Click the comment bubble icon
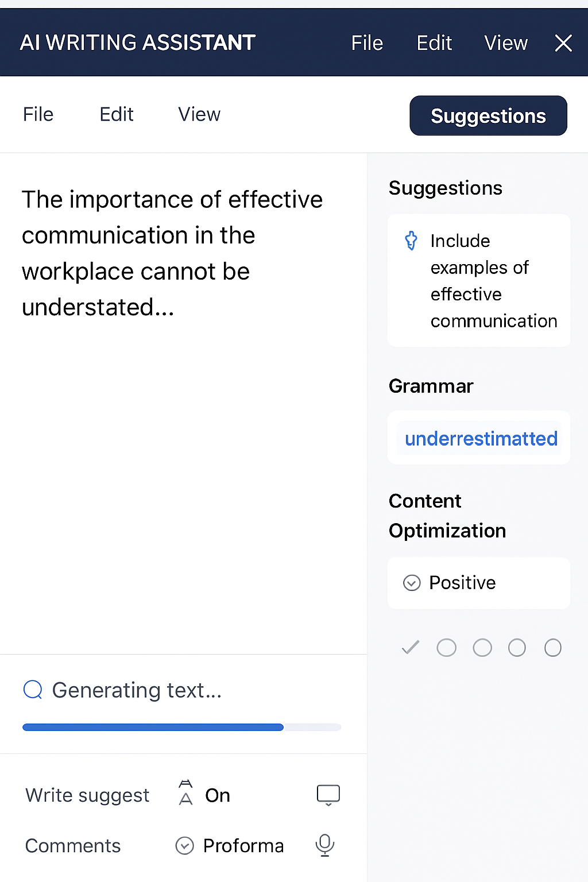 click(x=328, y=795)
